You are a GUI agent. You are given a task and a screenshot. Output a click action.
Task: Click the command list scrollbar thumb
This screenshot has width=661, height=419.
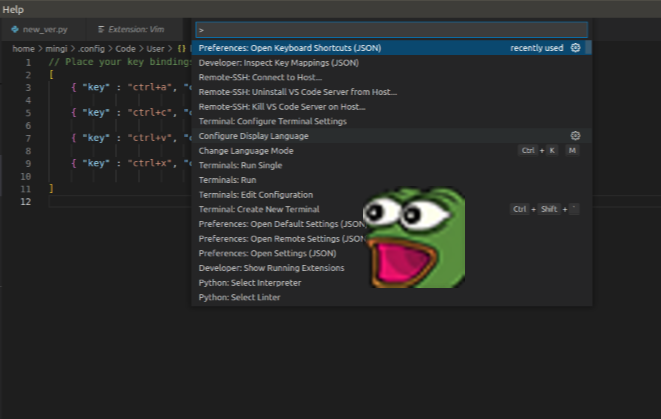coord(588,47)
